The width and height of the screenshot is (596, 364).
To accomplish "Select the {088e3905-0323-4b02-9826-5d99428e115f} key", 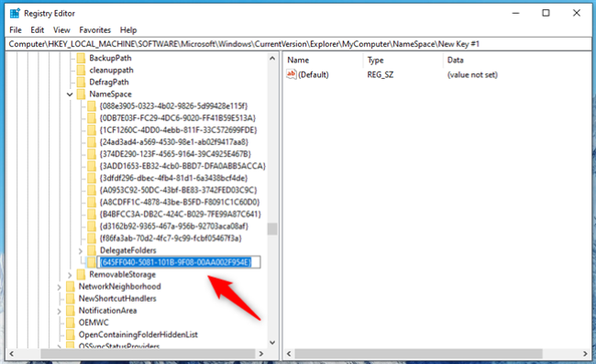I will coord(173,106).
